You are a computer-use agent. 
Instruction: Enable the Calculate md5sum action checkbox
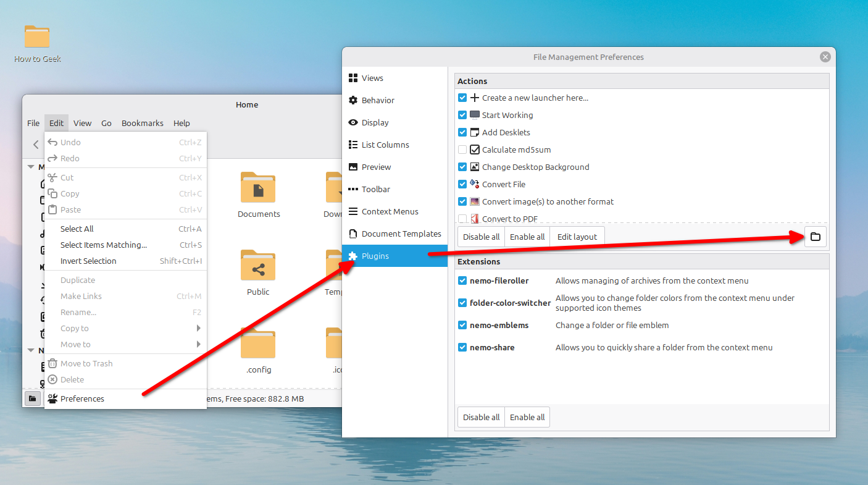click(x=462, y=150)
